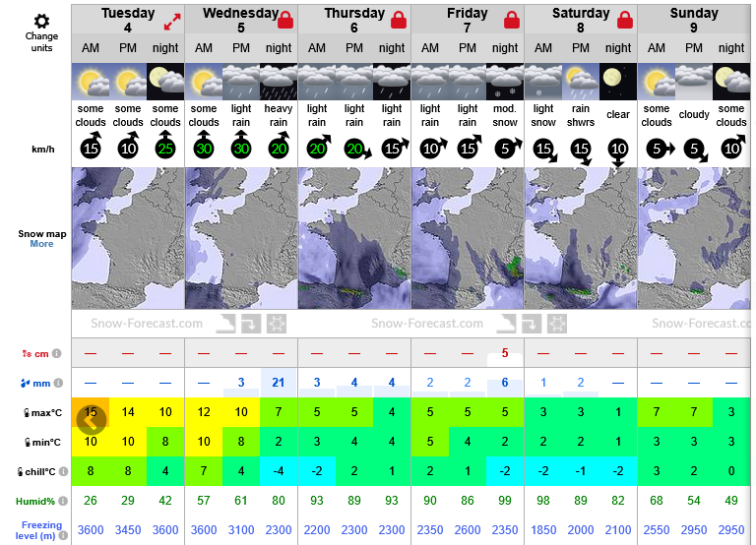The image size is (756, 545).
Task: Click the cloudy label Sunday PM
Action: (x=694, y=115)
